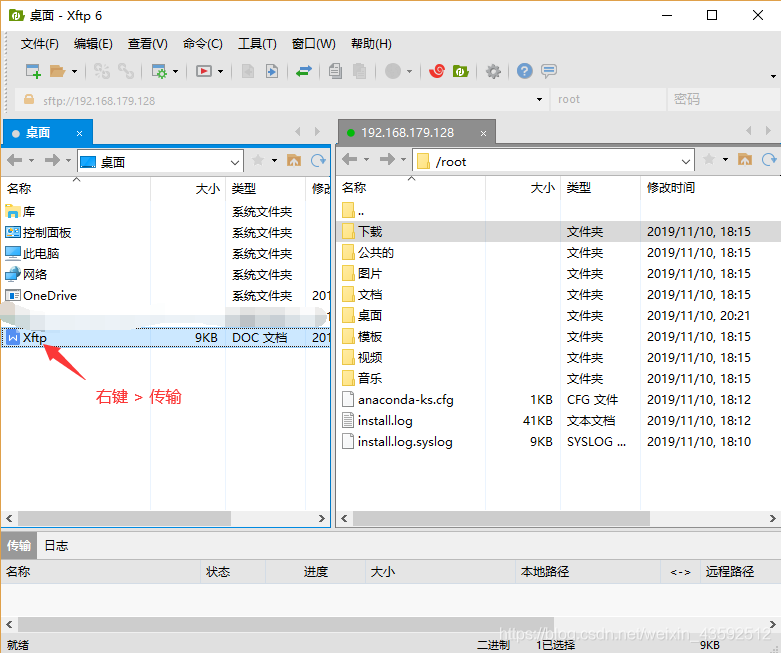Click the green Xftp icon in toolbar

click(x=461, y=71)
